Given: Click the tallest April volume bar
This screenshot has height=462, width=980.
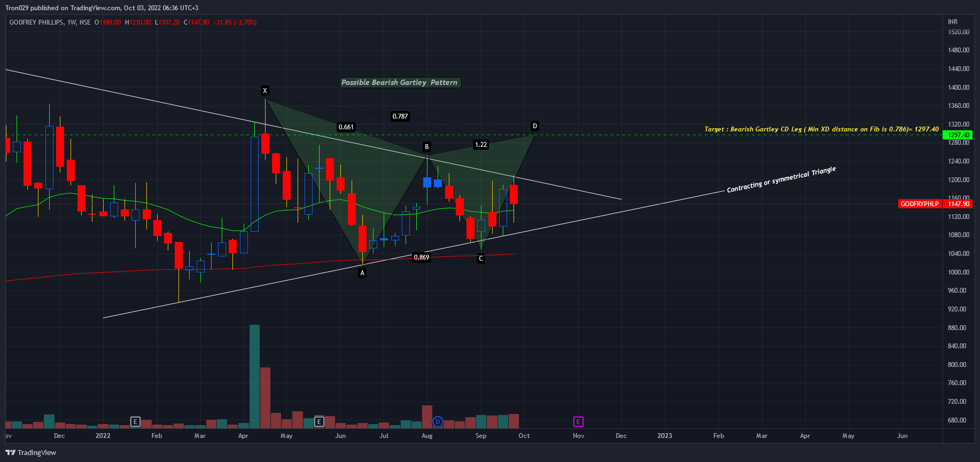Looking at the screenshot, I should 254,377.
